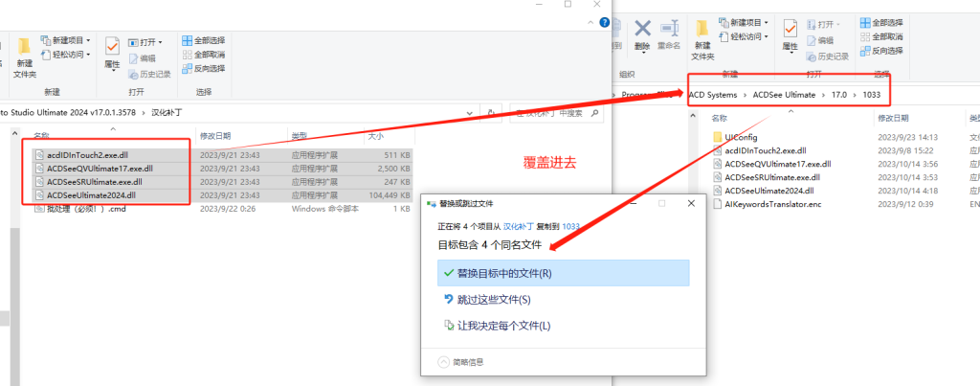Select ACDSeeSRUltimate.exe.dll in left window
Image resolution: width=980 pixels, height=386 pixels.
coord(95,182)
